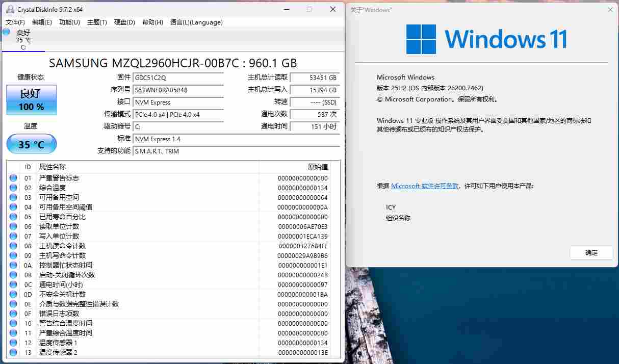The height and width of the screenshot is (364, 619).
Task: Open the 硬盘(D) menu
Action: pos(124,22)
